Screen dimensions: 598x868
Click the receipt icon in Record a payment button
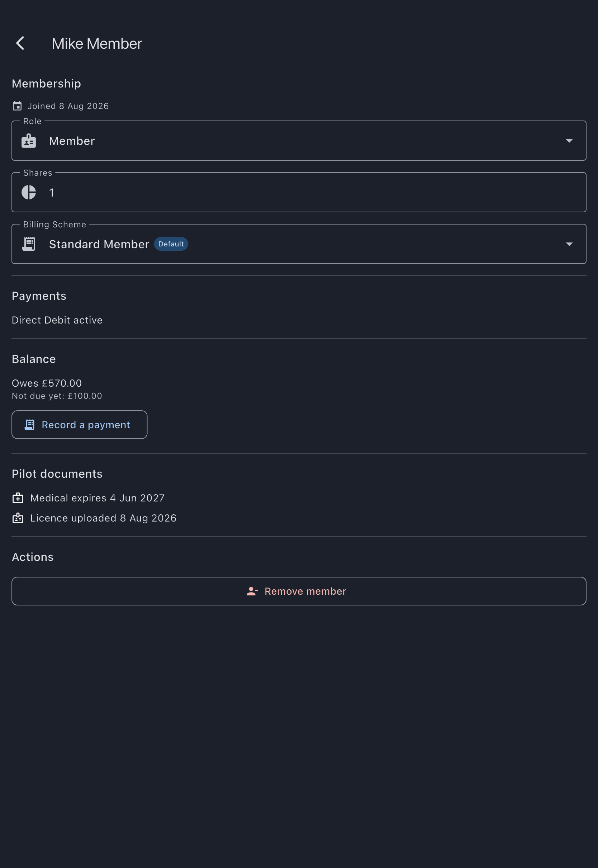(x=30, y=425)
